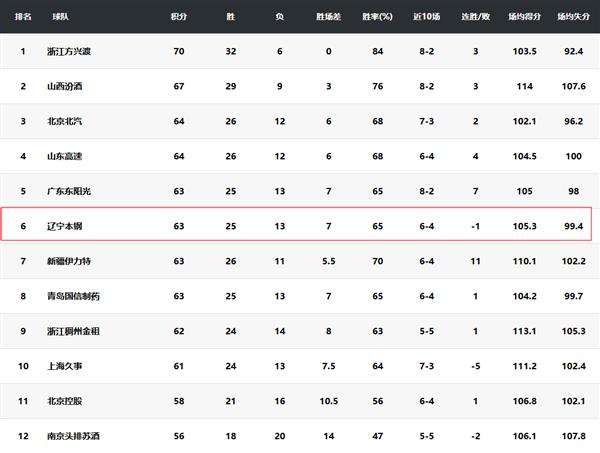
Task: Click the highlighted 辽宁本钢 team name
Action: click(62, 225)
